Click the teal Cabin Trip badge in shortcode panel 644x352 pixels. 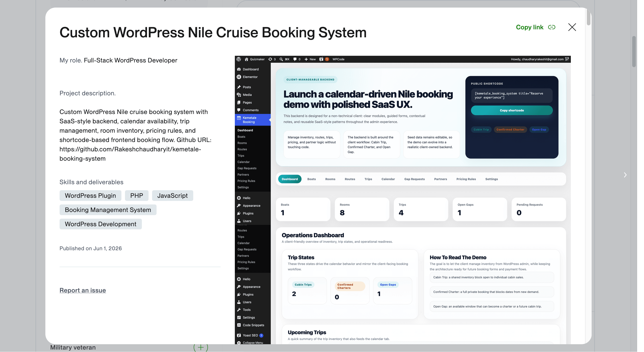pos(481,129)
